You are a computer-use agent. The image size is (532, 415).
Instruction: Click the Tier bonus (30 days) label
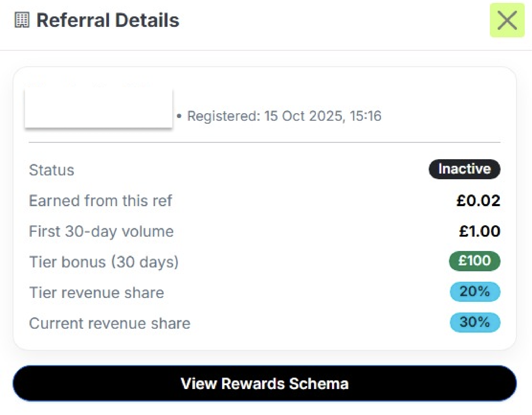pyautogui.click(x=104, y=262)
